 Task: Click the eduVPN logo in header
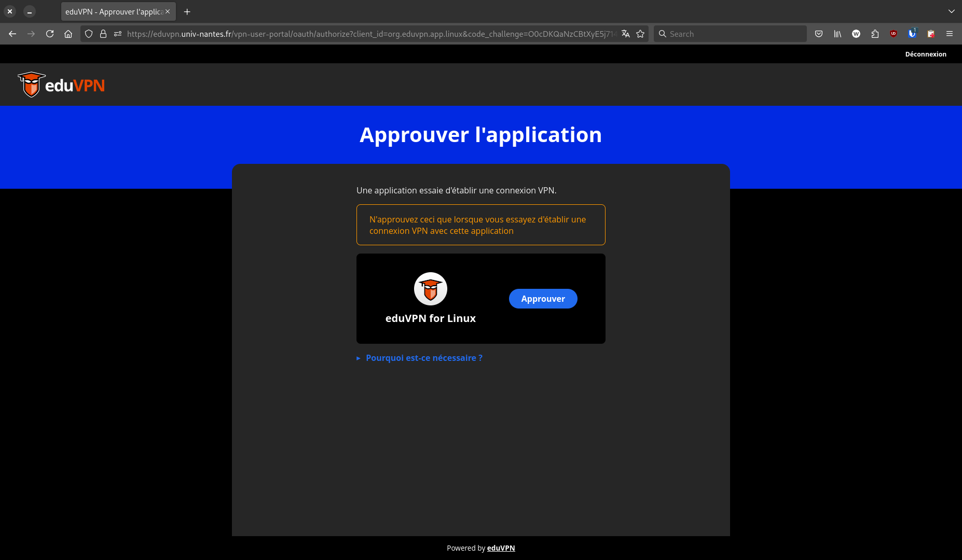pos(61,85)
